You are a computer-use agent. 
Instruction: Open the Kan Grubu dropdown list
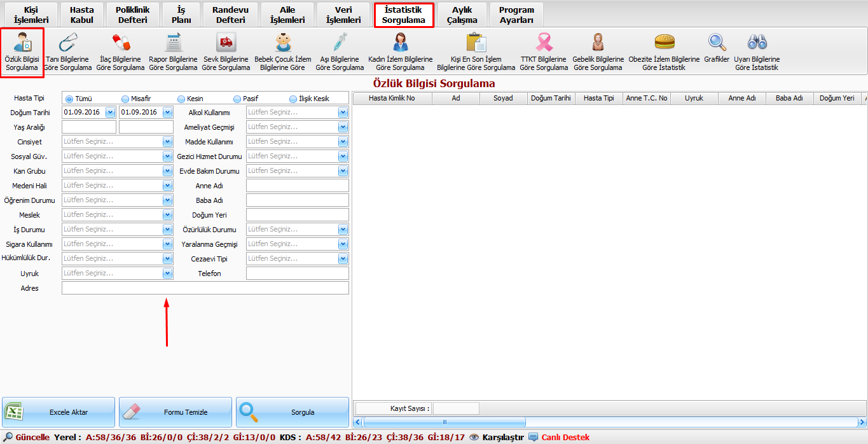(167, 171)
